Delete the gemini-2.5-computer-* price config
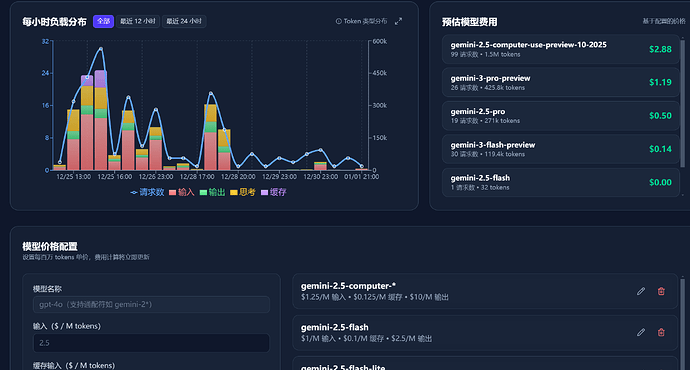This screenshot has width=690, height=370. coord(661,291)
